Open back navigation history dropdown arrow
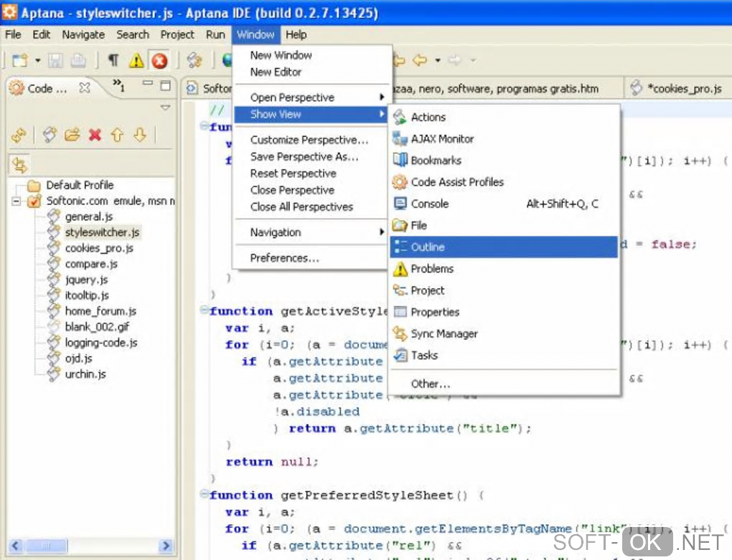732x560 pixels. click(438, 60)
